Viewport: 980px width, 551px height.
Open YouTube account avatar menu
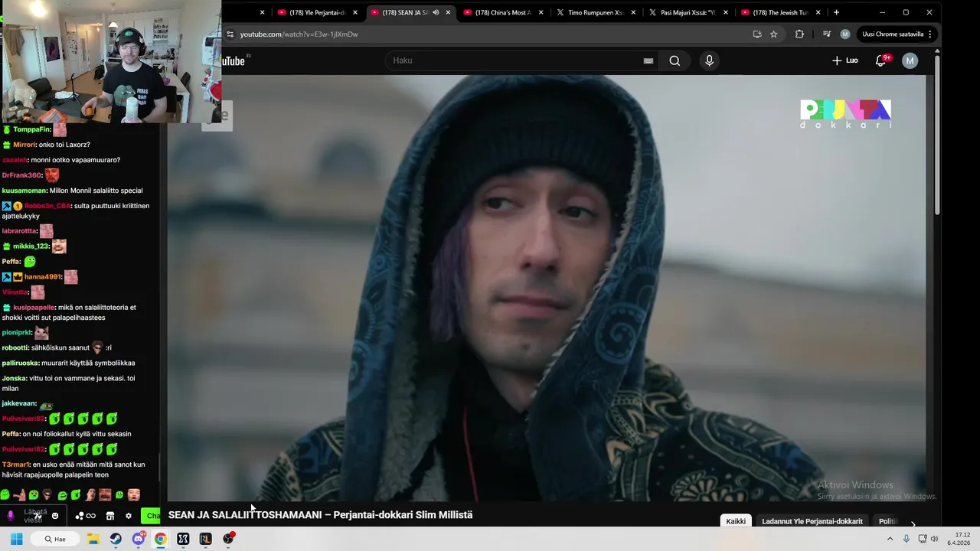coord(910,60)
